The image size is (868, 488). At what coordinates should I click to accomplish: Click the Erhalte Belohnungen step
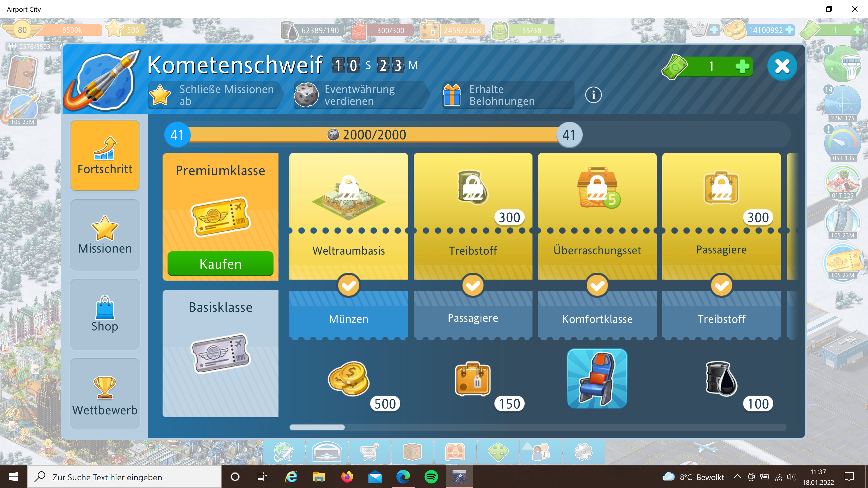tap(508, 95)
